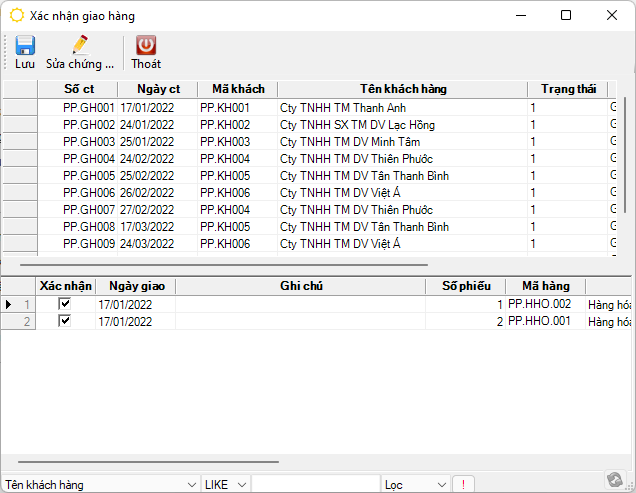636x493 pixels.
Task: Toggle Xác nhận checkbox in row 2
Action: tap(65, 321)
